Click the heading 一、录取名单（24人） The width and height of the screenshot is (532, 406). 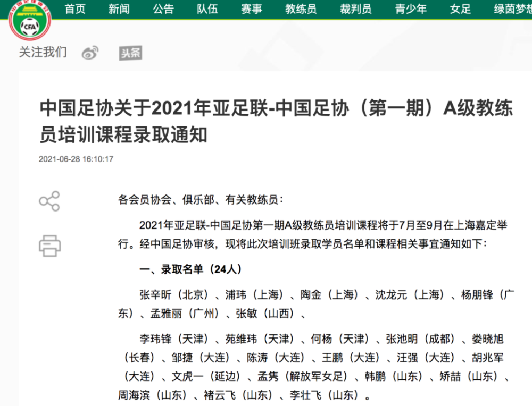point(190,269)
